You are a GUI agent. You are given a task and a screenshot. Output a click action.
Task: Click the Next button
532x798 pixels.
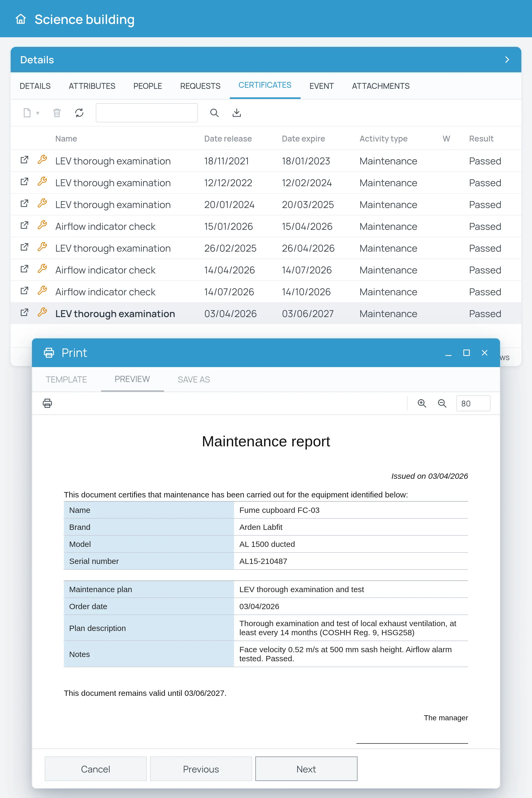[306, 768]
